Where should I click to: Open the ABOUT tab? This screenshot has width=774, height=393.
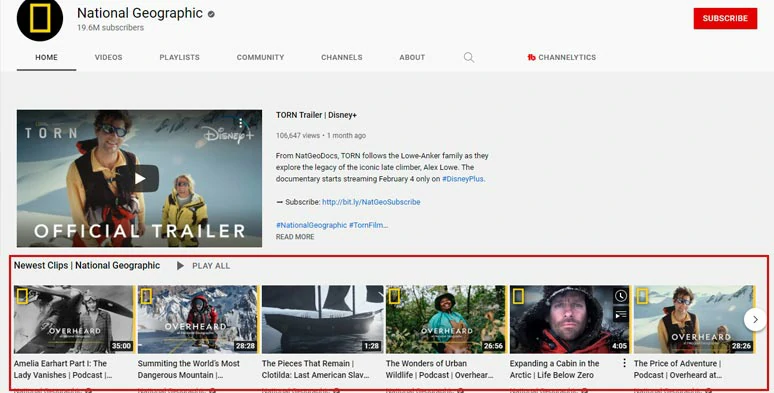412,57
